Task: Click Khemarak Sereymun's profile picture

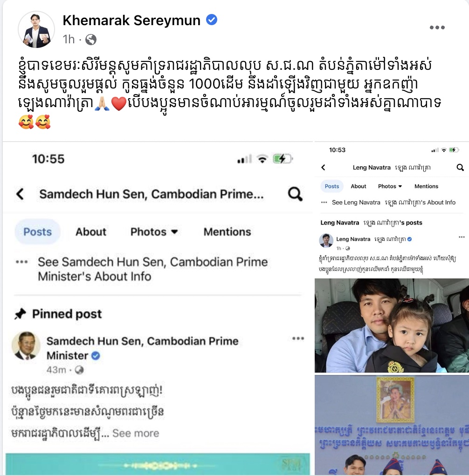Action: click(x=36, y=29)
